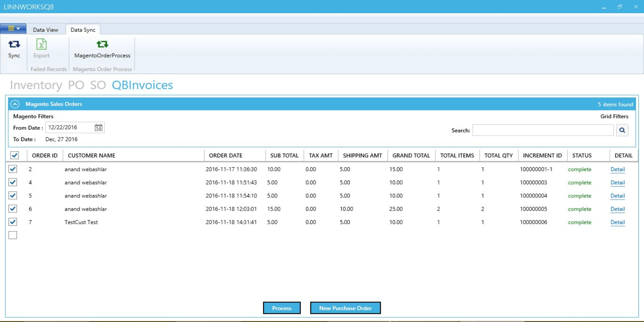Open Detail link for order 100000003
Viewport: 644px width, 322px height.
pos(618,182)
